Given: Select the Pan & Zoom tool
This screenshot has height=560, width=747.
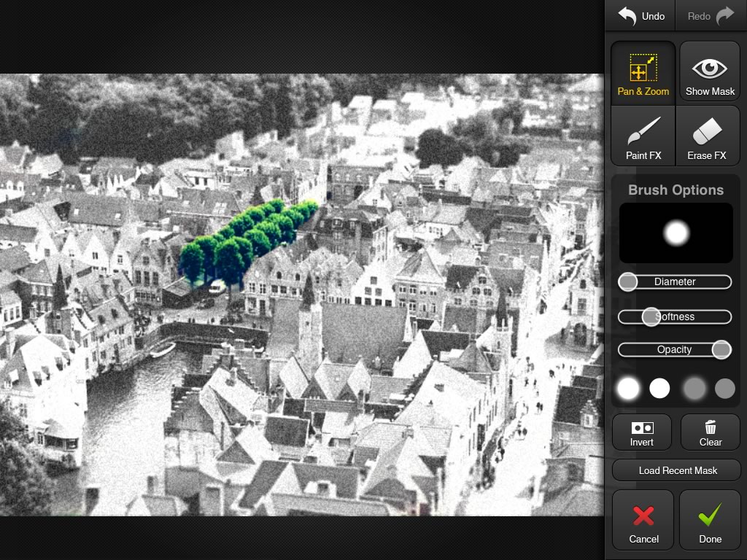Looking at the screenshot, I should pyautogui.click(x=643, y=74).
